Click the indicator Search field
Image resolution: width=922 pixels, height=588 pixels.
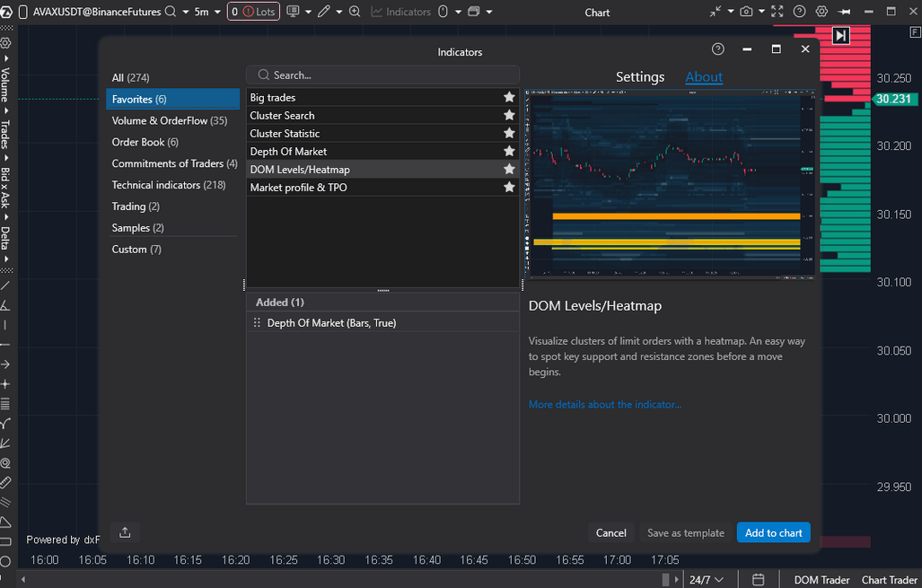point(382,74)
